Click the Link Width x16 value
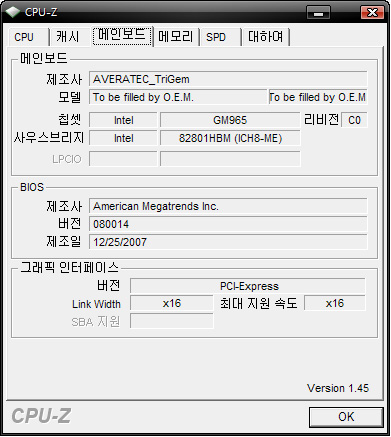This screenshot has height=437, width=391. [171, 303]
